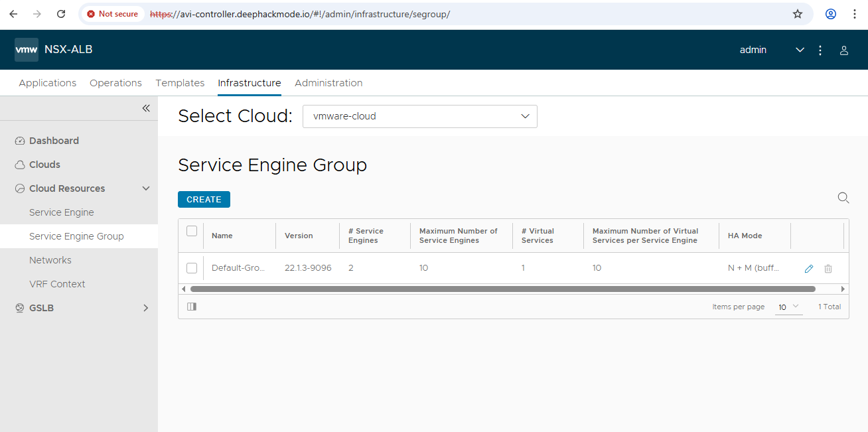Click the table horizontal scrollbar
Screen dimensions: 868x432
pyautogui.click(x=502, y=289)
